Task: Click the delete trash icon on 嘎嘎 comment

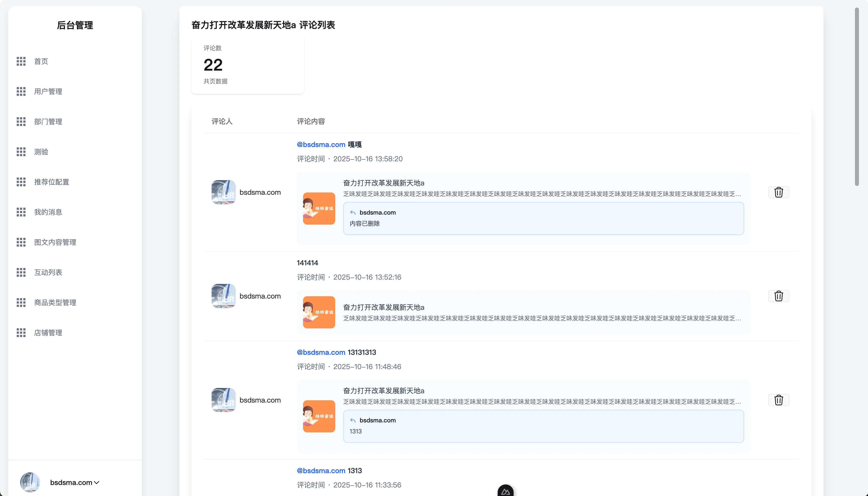Action: [779, 192]
